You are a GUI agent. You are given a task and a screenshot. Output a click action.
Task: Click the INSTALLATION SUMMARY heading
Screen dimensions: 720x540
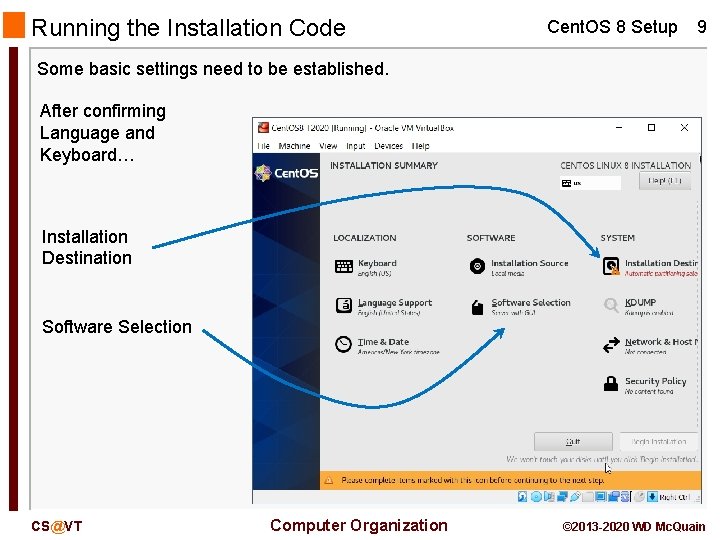click(x=383, y=165)
